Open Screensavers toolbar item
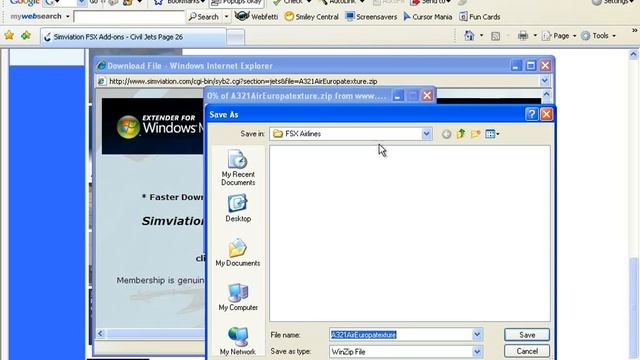Viewport: 640px width, 360px height. pos(371,17)
